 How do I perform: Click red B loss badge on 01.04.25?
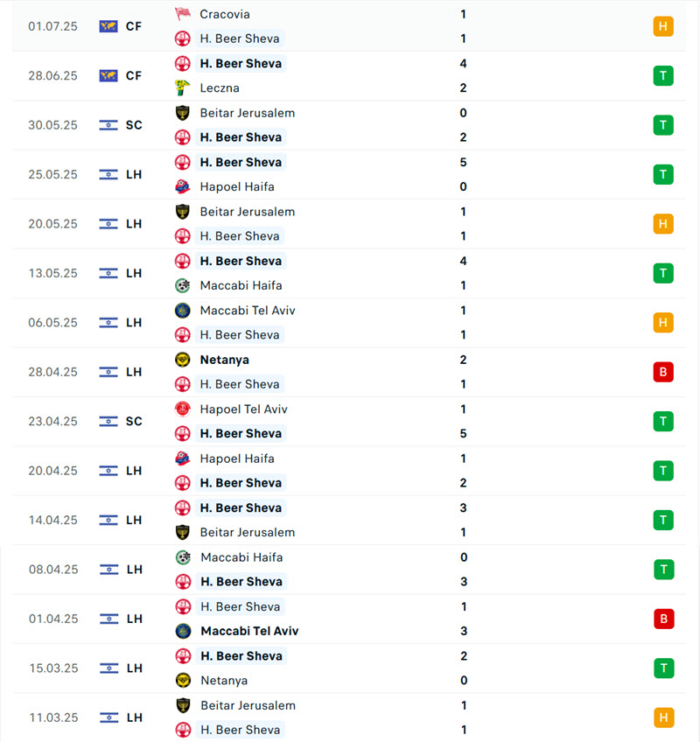(x=663, y=619)
